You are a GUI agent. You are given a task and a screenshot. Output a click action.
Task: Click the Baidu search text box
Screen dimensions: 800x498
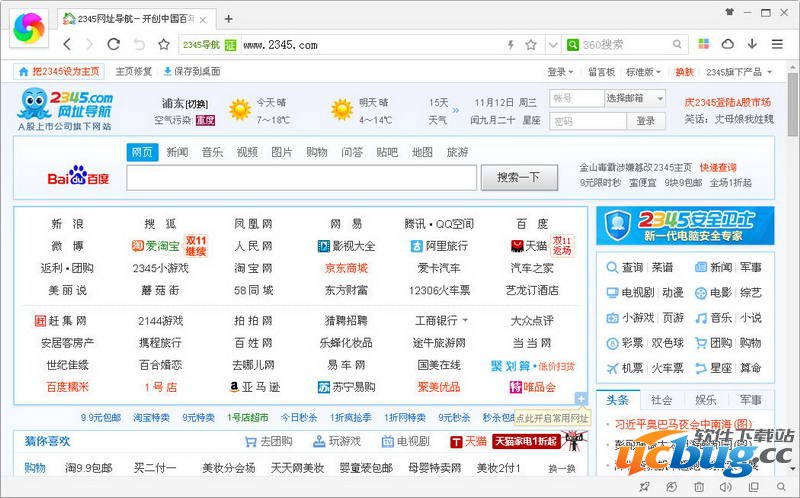tap(302, 178)
